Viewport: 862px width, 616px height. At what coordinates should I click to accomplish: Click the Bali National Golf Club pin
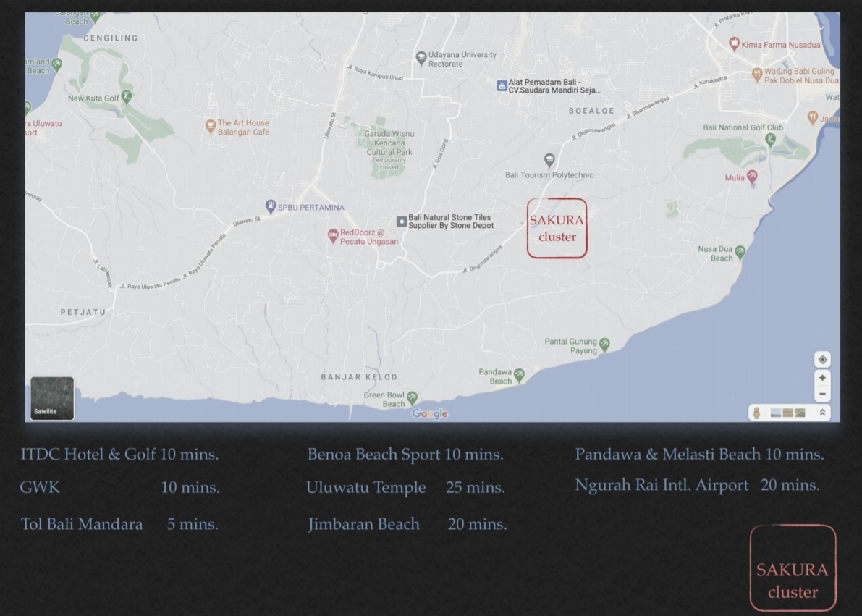pyautogui.click(x=770, y=139)
